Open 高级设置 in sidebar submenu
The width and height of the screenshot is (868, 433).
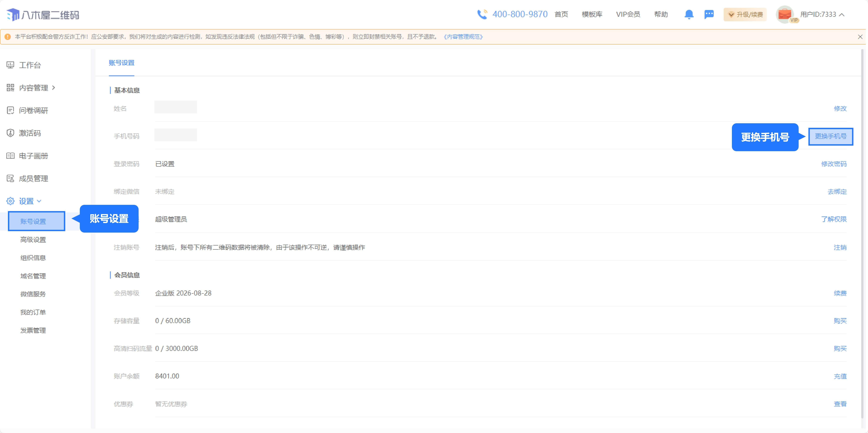pyautogui.click(x=33, y=240)
